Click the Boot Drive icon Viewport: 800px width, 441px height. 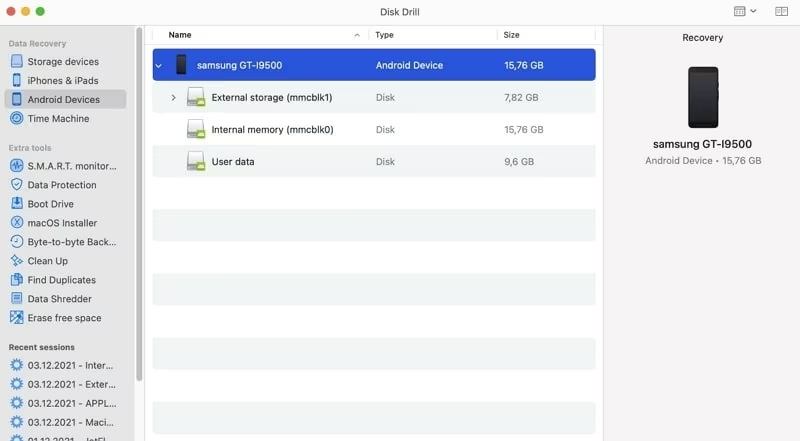click(x=17, y=204)
